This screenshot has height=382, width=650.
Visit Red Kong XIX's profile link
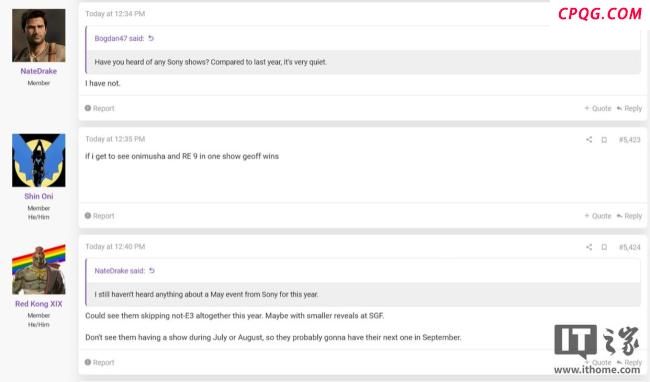coord(39,304)
